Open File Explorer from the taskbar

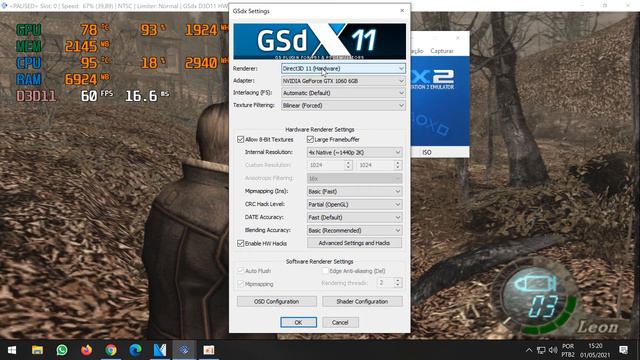click(x=37, y=350)
